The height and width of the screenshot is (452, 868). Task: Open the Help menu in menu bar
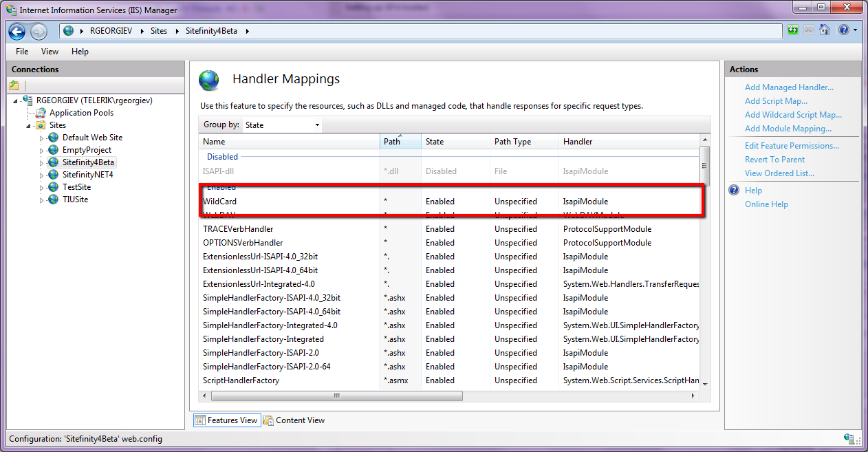pyautogui.click(x=80, y=52)
